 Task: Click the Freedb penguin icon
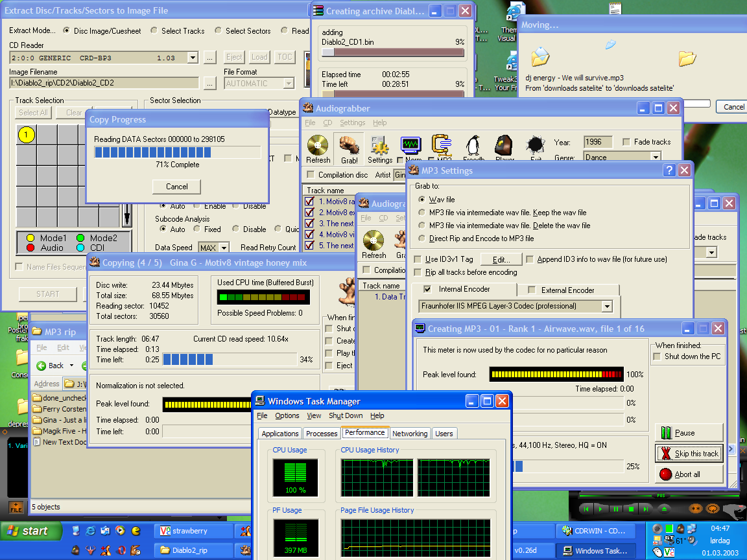[473, 145]
